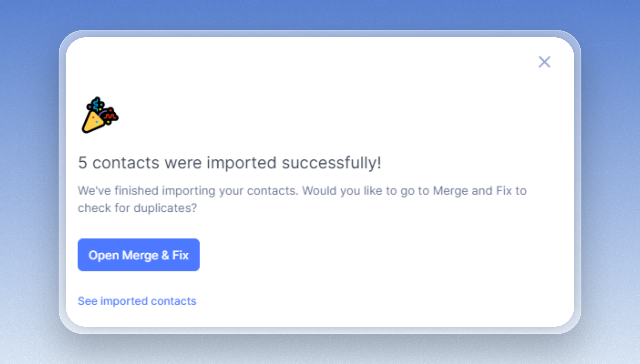Open Merge & Fix
640x364 pixels.
pyautogui.click(x=139, y=255)
